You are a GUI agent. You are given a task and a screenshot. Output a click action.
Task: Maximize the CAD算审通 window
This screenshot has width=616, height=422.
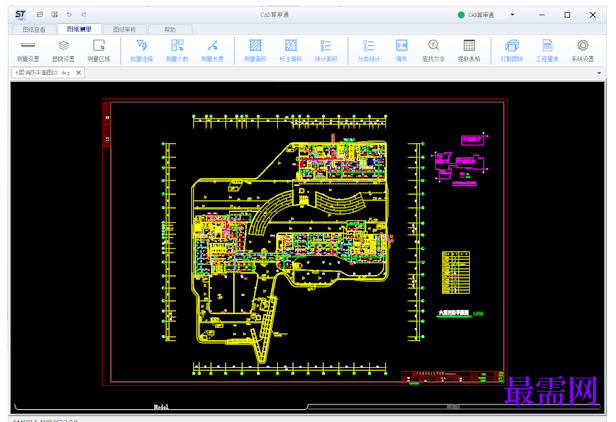coord(567,15)
